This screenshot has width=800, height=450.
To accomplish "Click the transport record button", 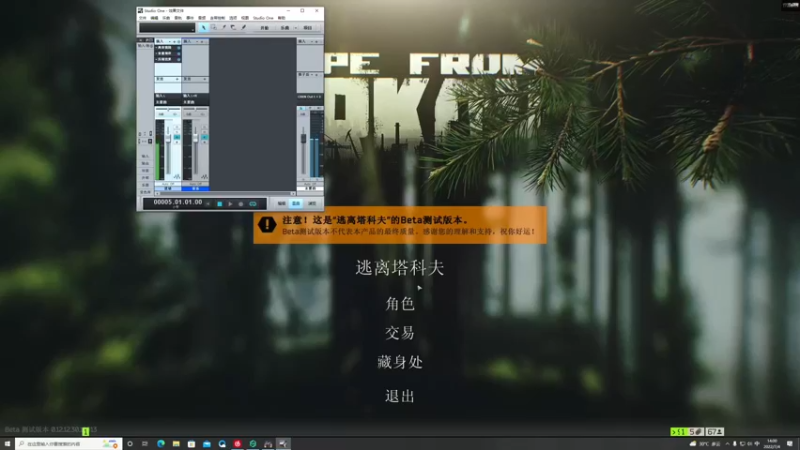I will point(241,204).
